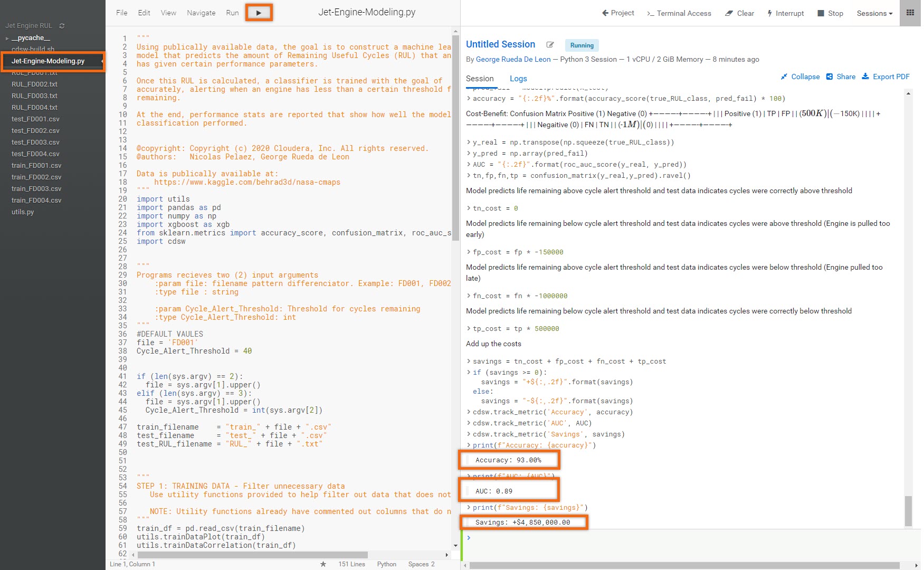Open test_FD003.csv file

35,142
